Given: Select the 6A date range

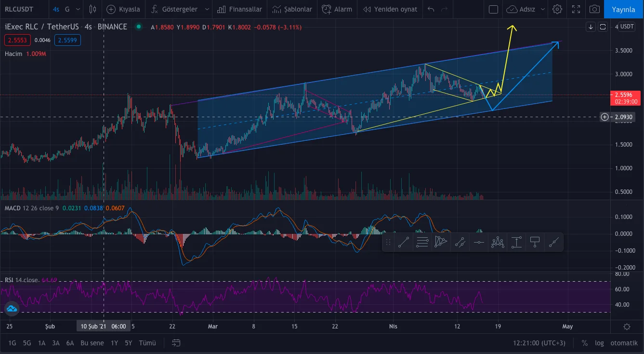Looking at the screenshot, I should pyautogui.click(x=70, y=343).
